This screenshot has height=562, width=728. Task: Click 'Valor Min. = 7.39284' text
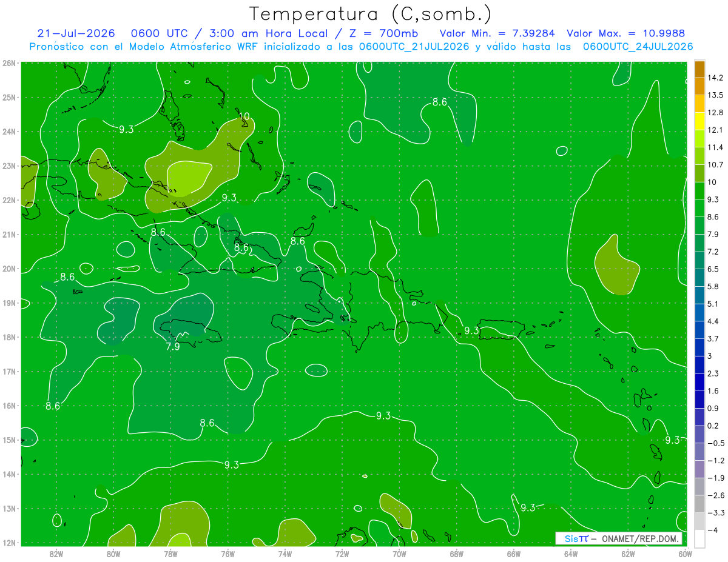(x=497, y=33)
